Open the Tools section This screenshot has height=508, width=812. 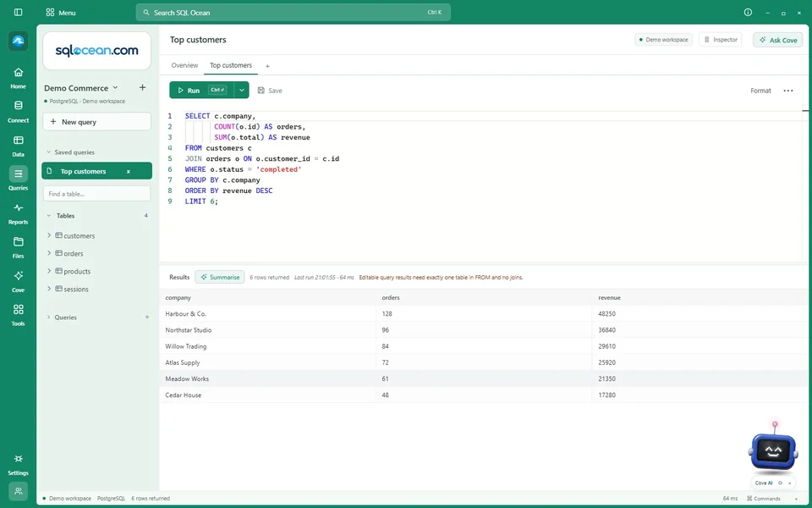pyautogui.click(x=18, y=315)
